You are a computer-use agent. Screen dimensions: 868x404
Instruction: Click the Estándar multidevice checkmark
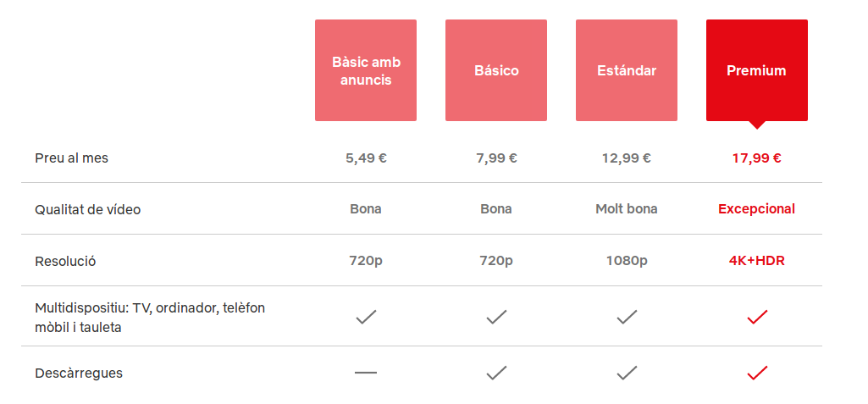click(x=627, y=317)
